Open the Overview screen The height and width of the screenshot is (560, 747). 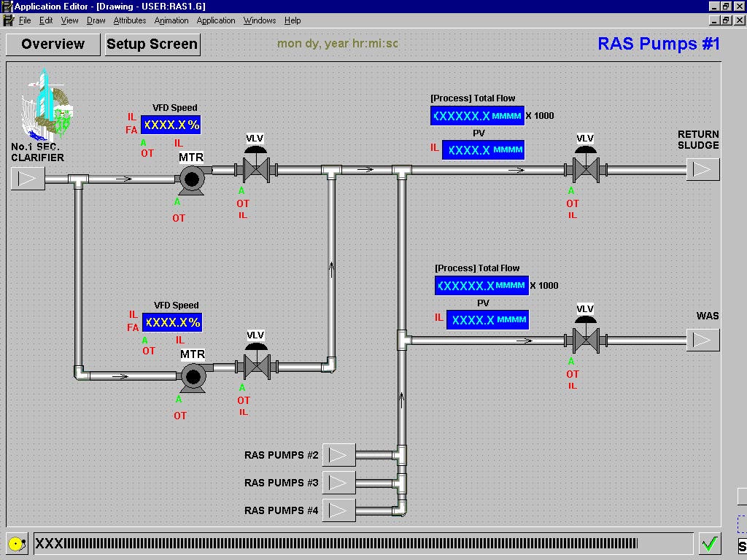click(x=53, y=44)
